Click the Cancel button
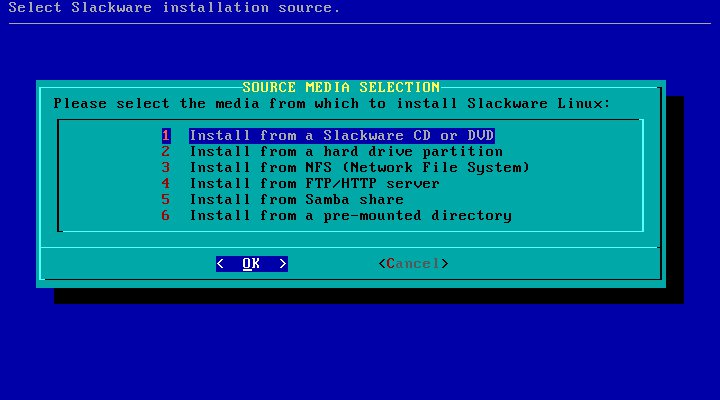Image resolution: width=720 pixels, height=400 pixels. click(x=413, y=264)
